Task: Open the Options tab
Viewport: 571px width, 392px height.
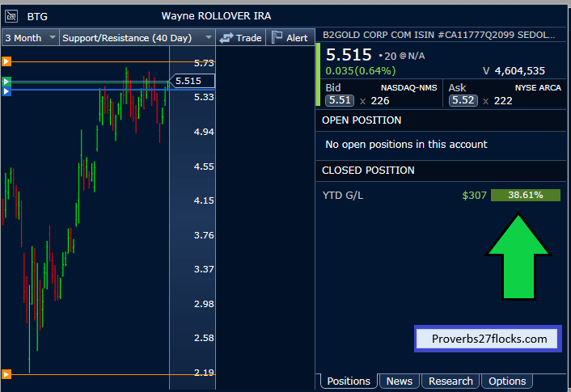Action: (x=507, y=381)
